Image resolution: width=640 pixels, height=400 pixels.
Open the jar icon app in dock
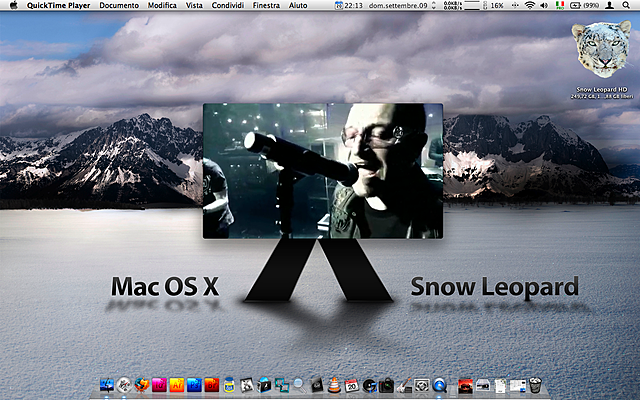229,385
